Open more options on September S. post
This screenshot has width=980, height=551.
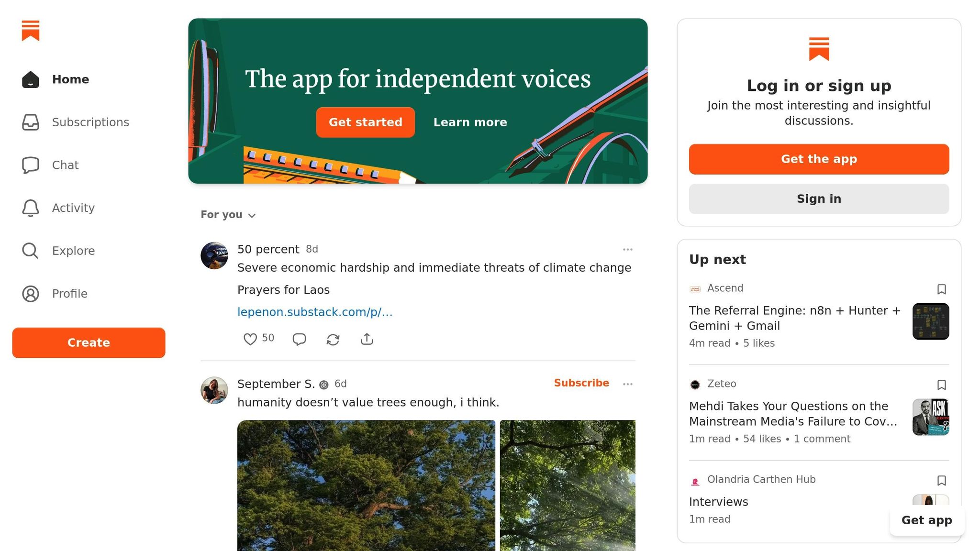627,384
